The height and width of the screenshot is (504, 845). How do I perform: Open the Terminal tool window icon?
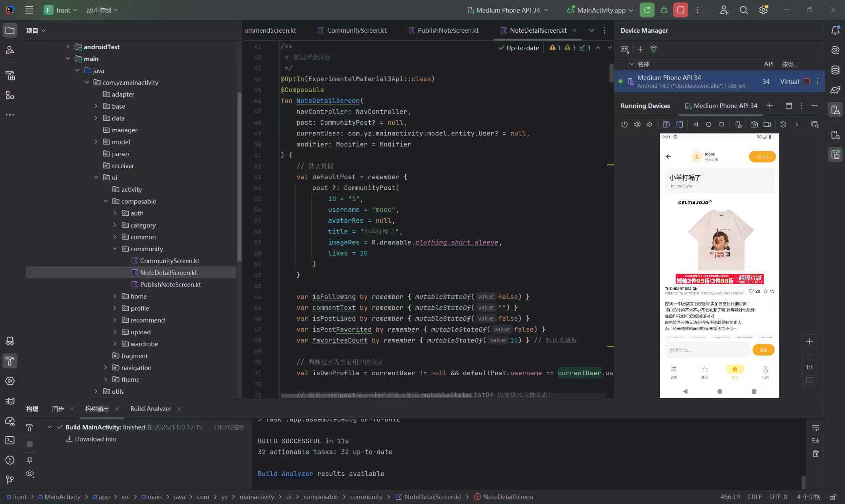10,440
